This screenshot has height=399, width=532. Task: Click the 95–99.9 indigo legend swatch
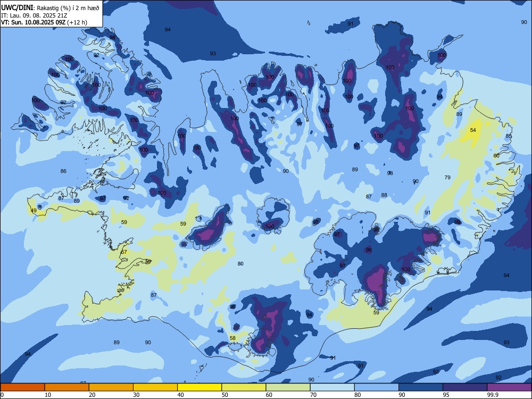tap(465, 387)
